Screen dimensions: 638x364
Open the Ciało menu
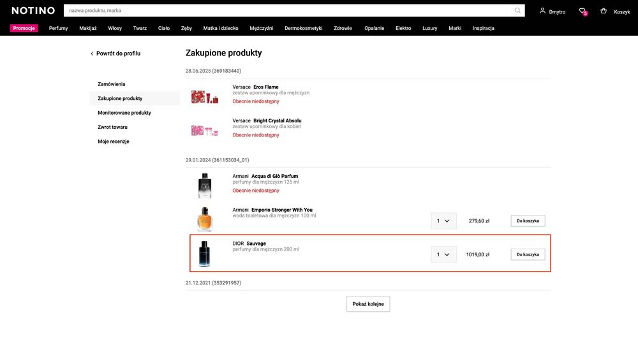(164, 28)
